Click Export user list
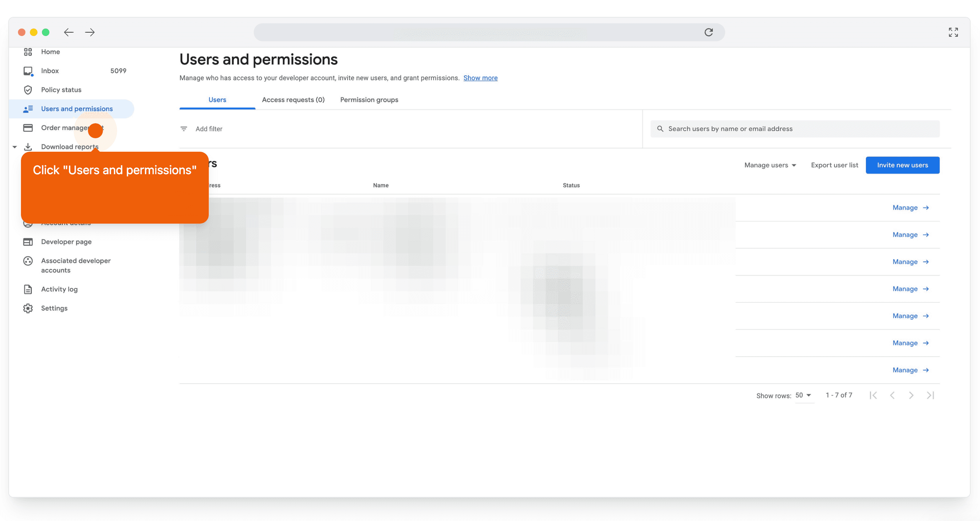 pos(834,165)
